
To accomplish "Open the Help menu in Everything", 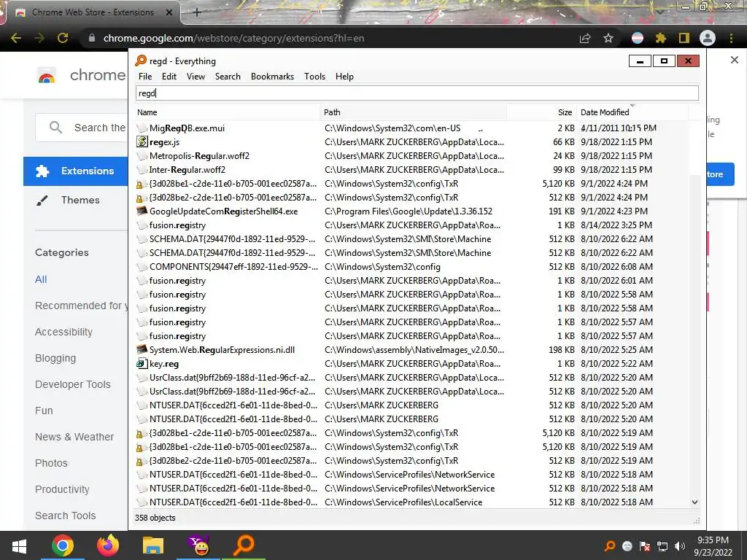I will (344, 77).
